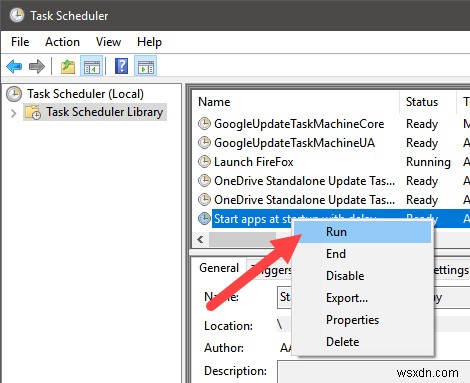The height and width of the screenshot is (383, 470).
Task: Select the GoogleUpdateTaskMachineUA task
Action: (x=294, y=143)
